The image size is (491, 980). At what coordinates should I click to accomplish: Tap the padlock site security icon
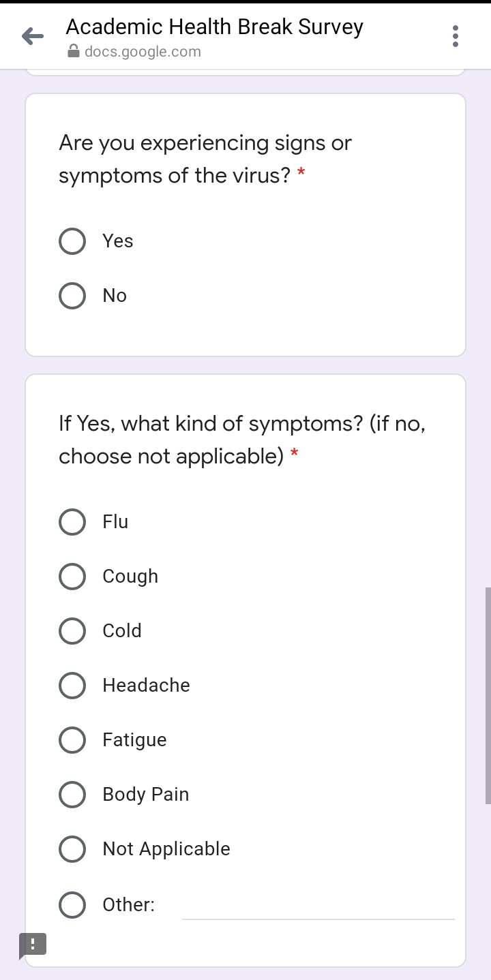(x=74, y=52)
